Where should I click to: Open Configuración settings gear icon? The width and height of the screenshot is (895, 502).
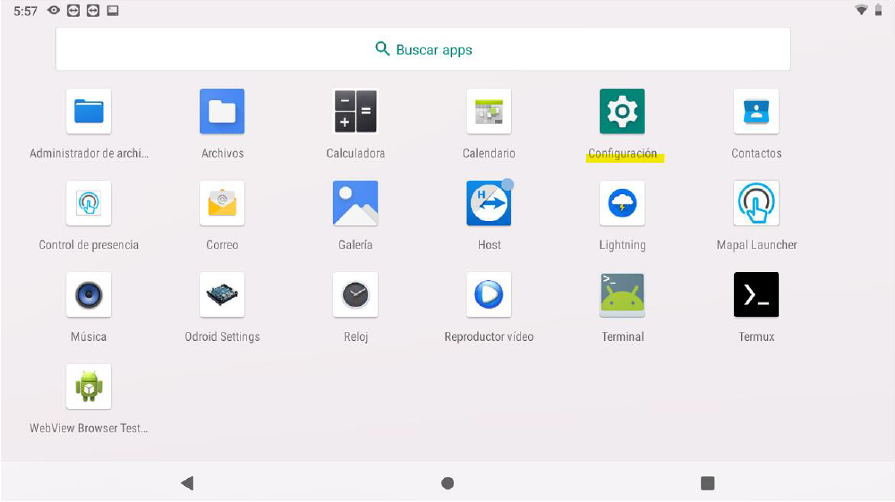coord(622,112)
